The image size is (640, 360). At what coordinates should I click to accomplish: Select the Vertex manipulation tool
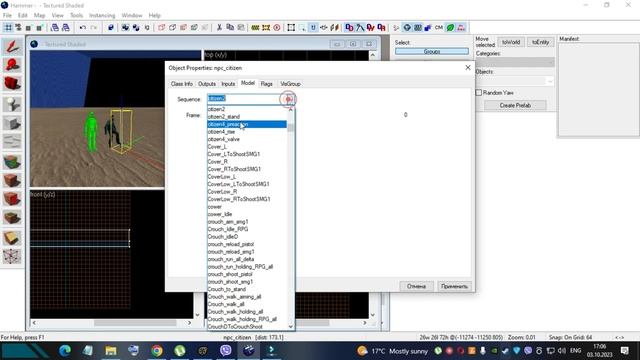(x=12, y=256)
